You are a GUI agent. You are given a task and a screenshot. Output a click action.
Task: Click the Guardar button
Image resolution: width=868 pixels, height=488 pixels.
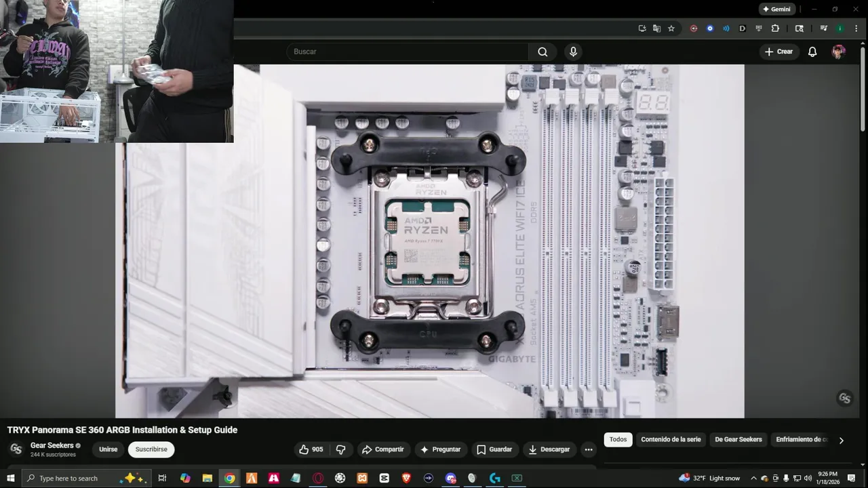(494, 449)
